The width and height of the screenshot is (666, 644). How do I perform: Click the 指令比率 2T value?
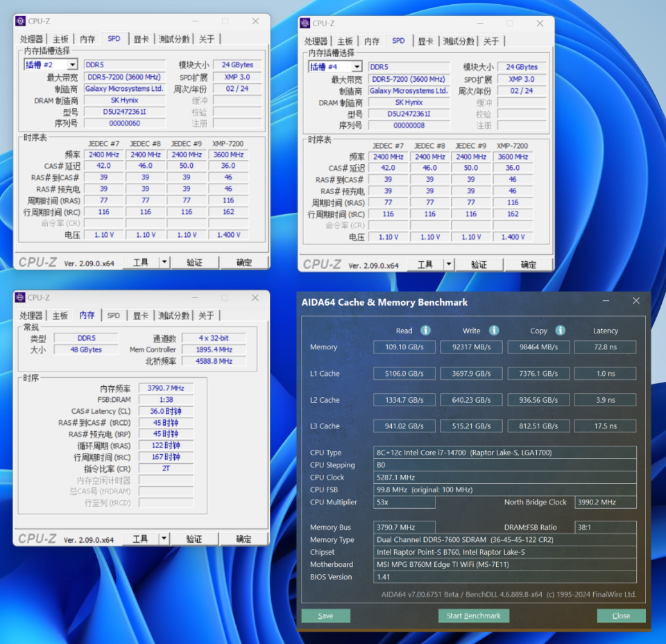[x=166, y=468]
